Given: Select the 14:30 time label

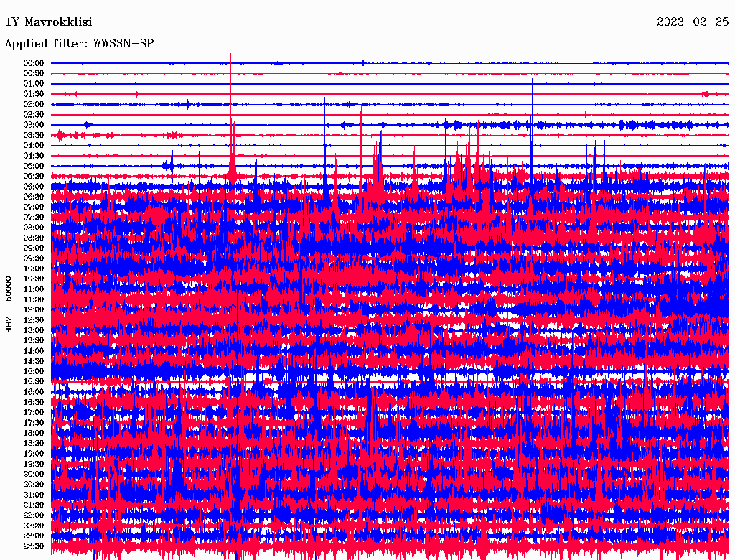Looking at the screenshot, I should 34,362.
